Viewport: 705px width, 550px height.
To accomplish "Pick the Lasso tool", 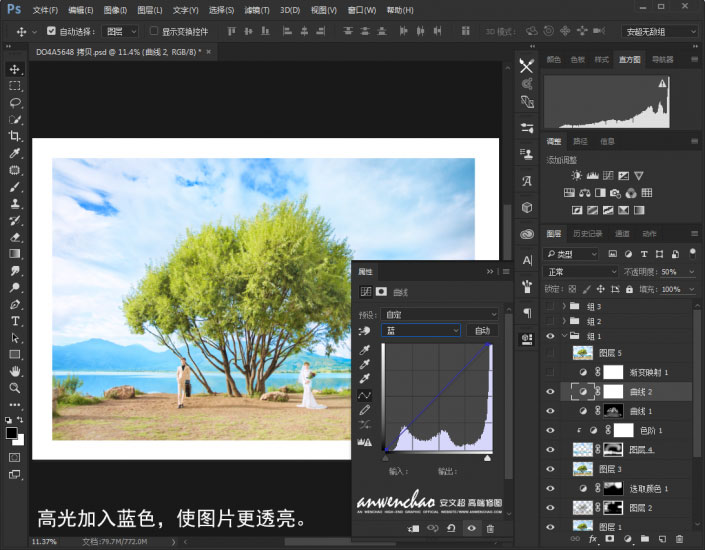I will pos(14,103).
